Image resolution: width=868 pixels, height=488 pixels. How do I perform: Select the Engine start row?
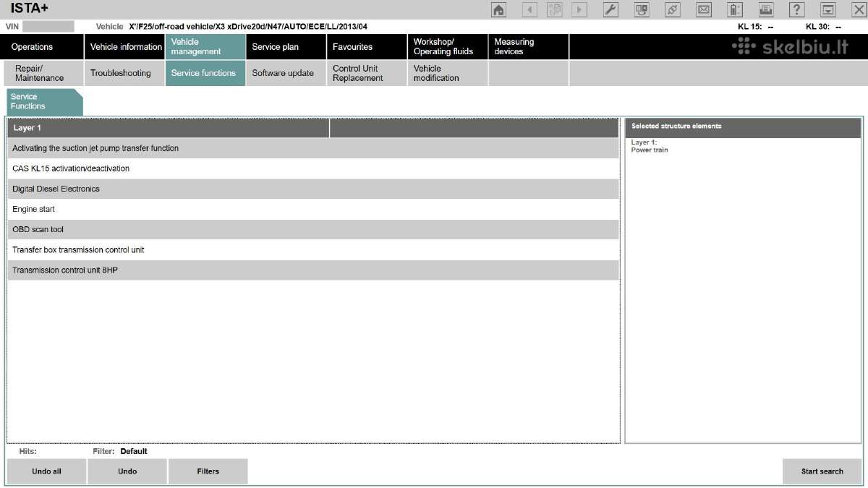(x=313, y=209)
